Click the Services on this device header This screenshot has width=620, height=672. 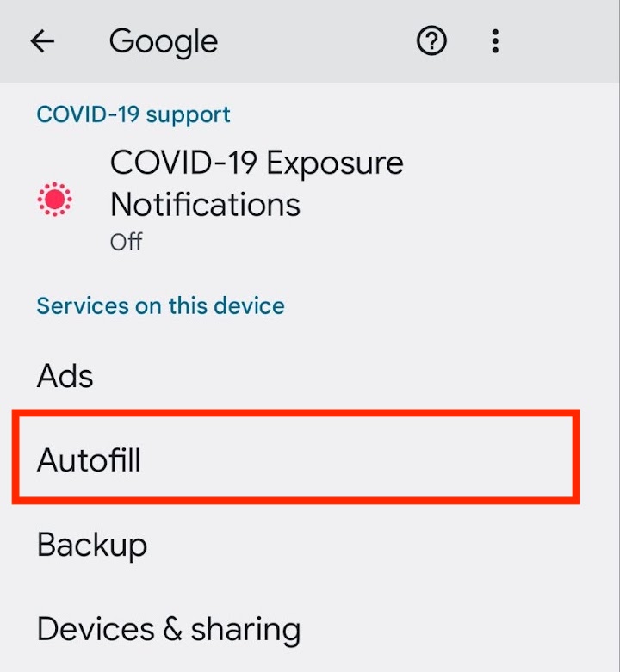click(x=160, y=306)
